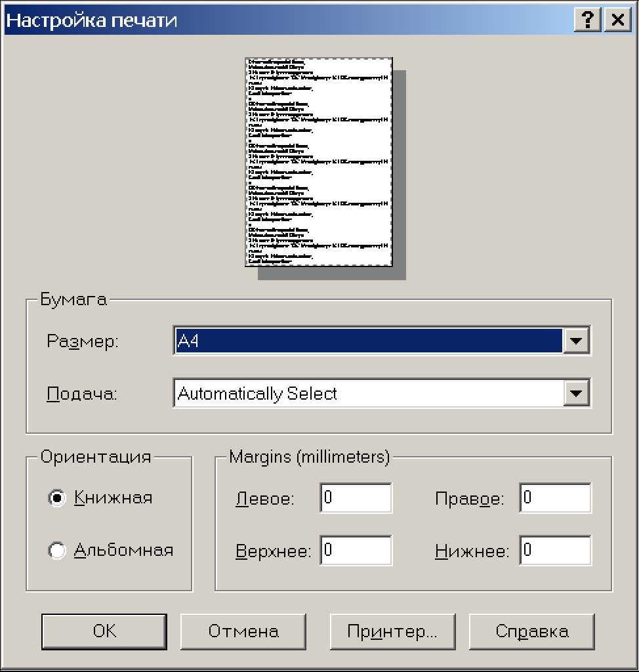Image resolution: width=639 pixels, height=672 pixels.
Task: Choose the Альбомная orientation radio button
Action: [x=58, y=551]
